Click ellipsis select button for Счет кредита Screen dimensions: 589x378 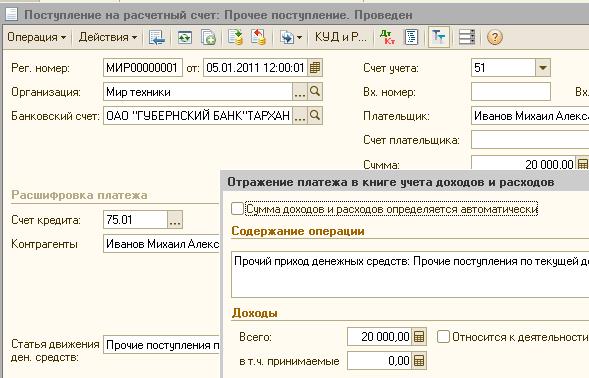coord(175,220)
